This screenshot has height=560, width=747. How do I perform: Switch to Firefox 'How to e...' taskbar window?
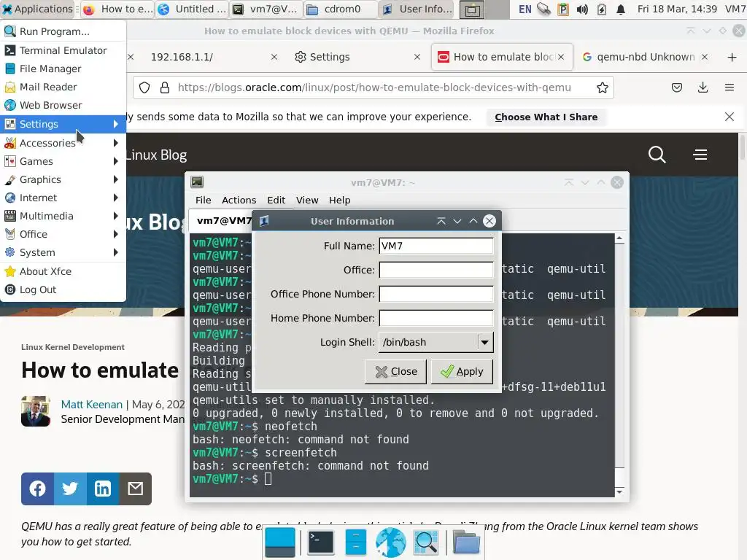(x=117, y=9)
